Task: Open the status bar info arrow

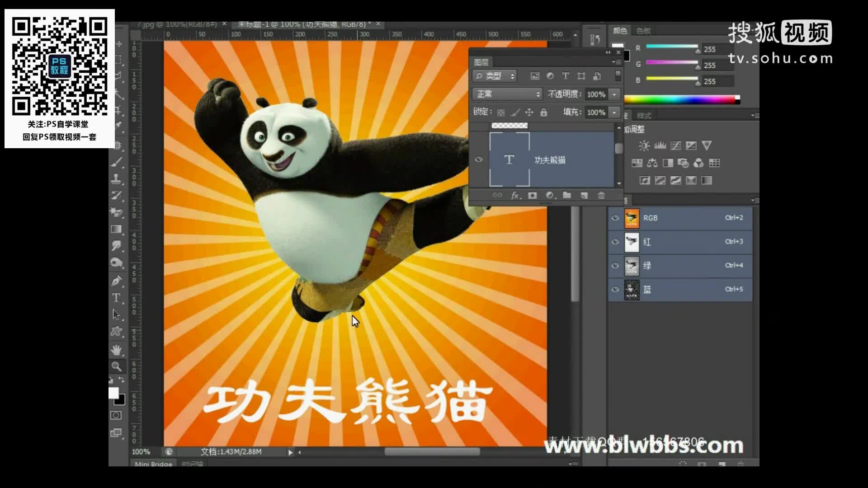Action: click(x=290, y=452)
